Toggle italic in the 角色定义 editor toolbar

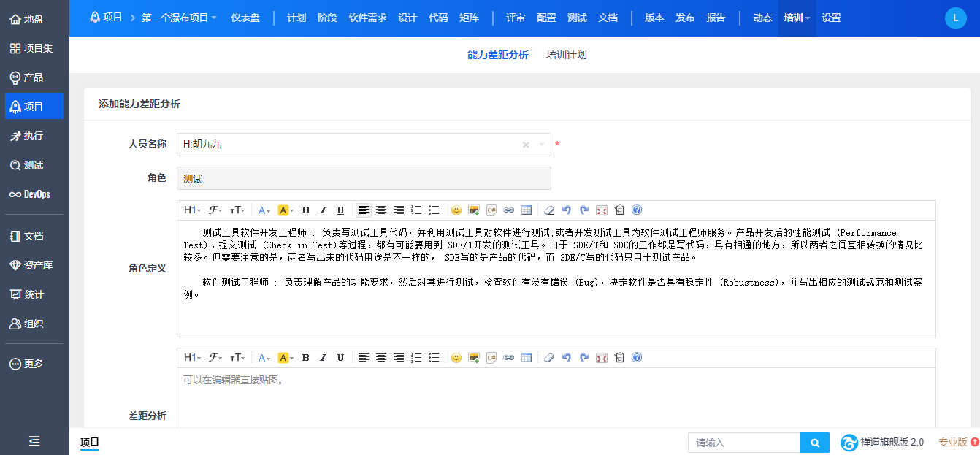(x=323, y=210)
